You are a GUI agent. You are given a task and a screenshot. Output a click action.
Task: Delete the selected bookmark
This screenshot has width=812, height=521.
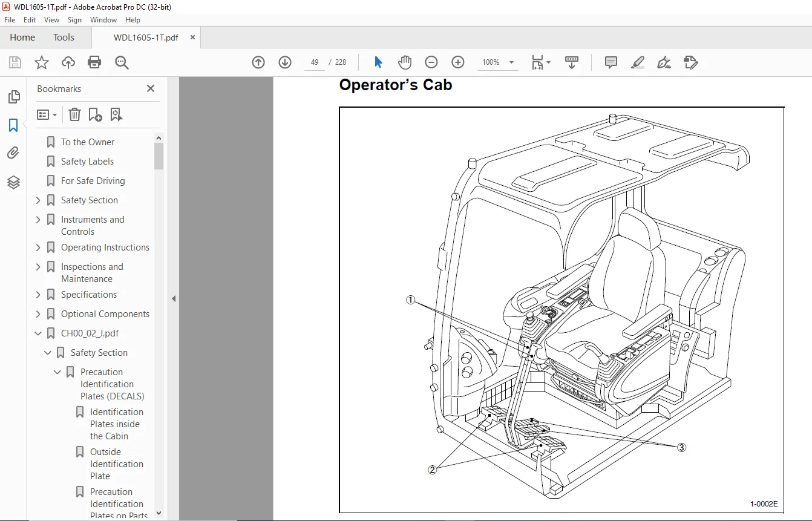point(74,114)
